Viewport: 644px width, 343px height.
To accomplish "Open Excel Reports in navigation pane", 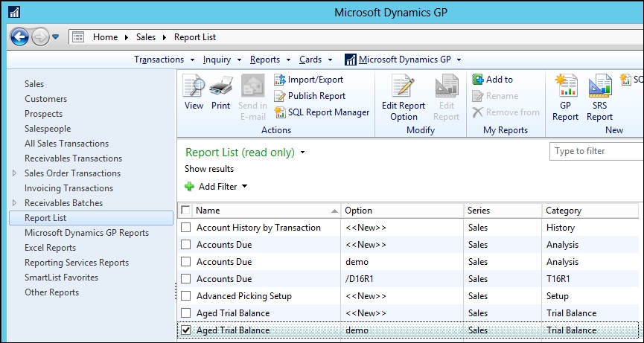I will click(x=50, y=248).
